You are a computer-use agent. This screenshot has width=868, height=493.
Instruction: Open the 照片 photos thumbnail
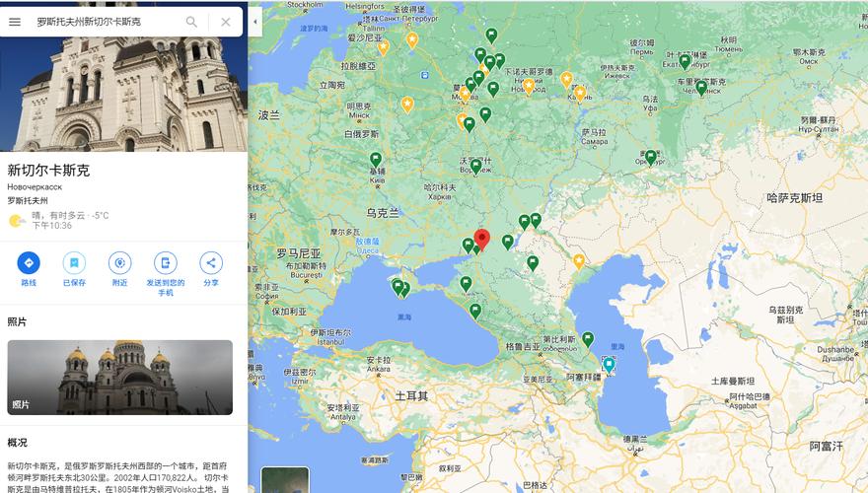tap(120, 378)
